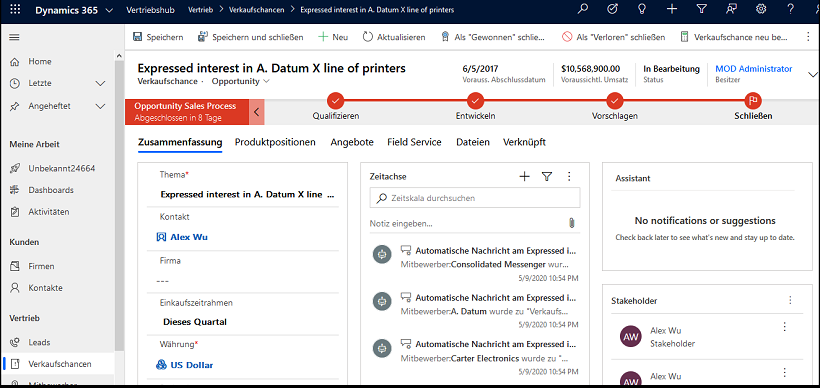Expand the Letzte section chevron
This screenshot has height=388, width=820.
tap(101, 83)
